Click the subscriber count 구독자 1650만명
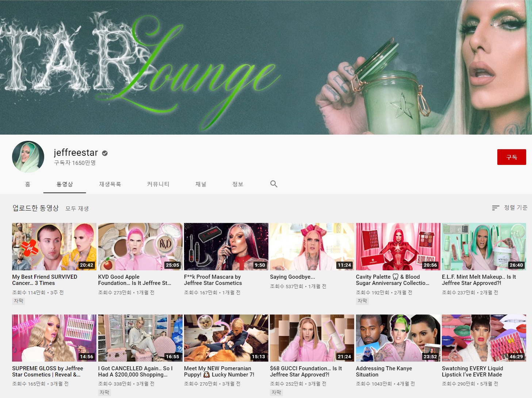Image resolution: width=532 pixels, height=398 pixels. click(75, 163)
